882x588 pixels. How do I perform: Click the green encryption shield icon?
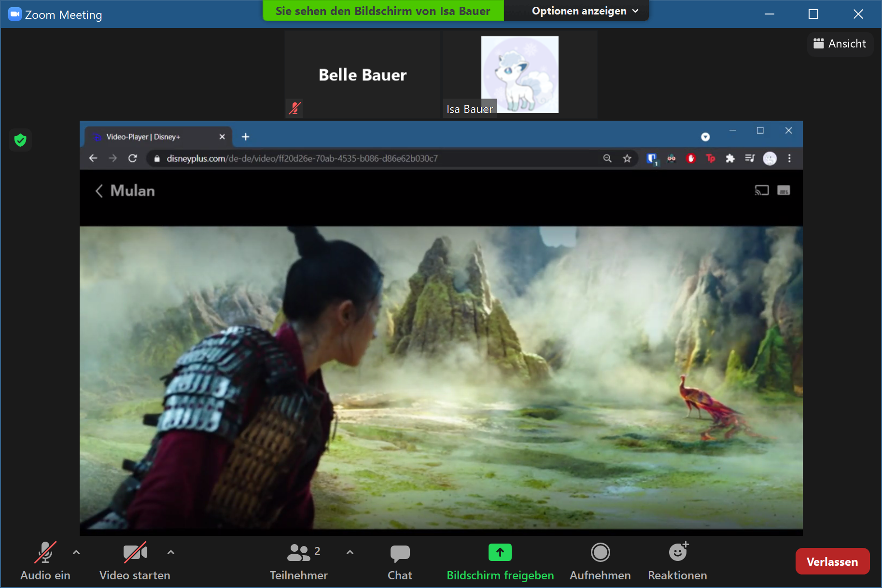(20, 140)
